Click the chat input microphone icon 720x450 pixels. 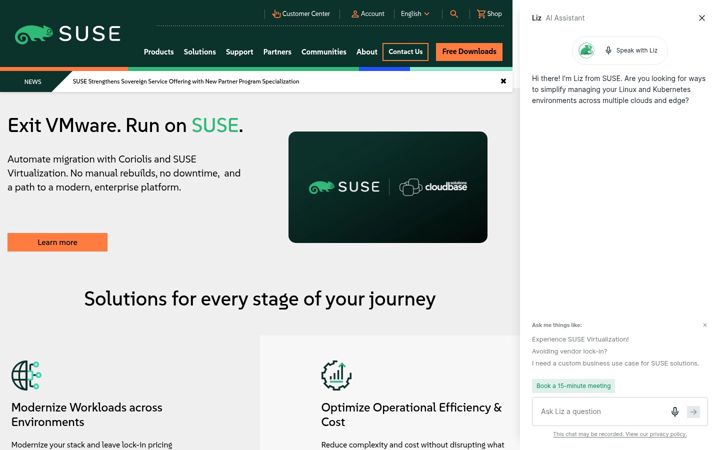point(675,411)
